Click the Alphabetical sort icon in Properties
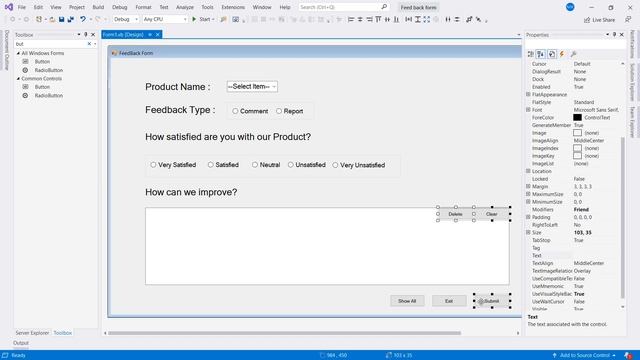This screenshot has width=640, height=360. [x=541, y=54]
